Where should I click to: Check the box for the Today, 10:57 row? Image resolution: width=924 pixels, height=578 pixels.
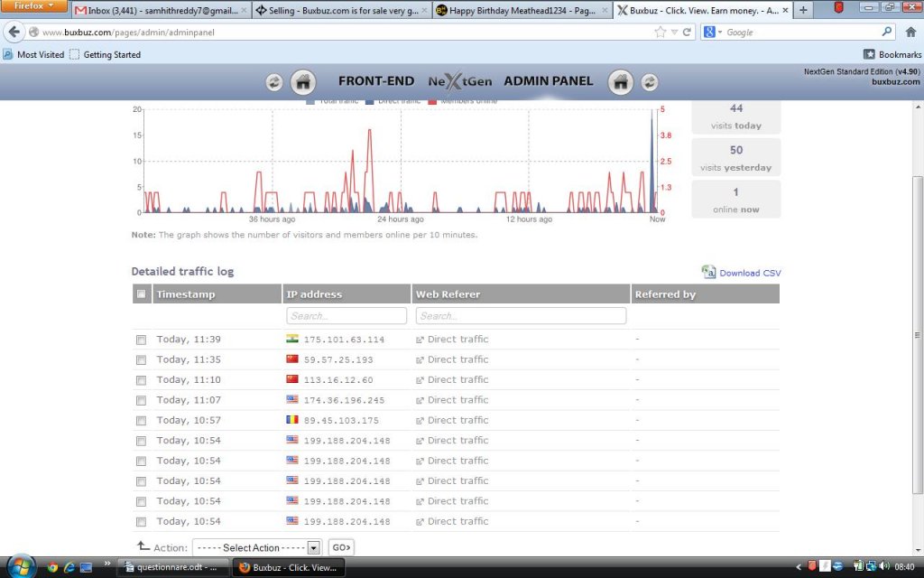coord(141,421)
